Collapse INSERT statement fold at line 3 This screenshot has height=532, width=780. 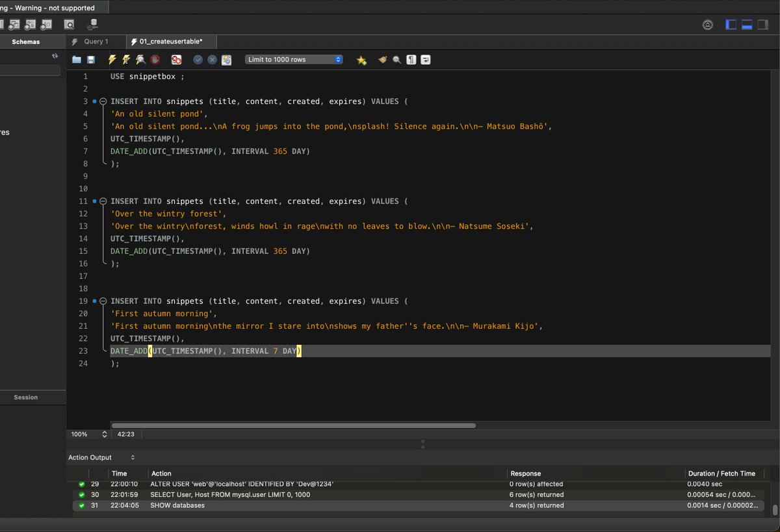[103, 101]
